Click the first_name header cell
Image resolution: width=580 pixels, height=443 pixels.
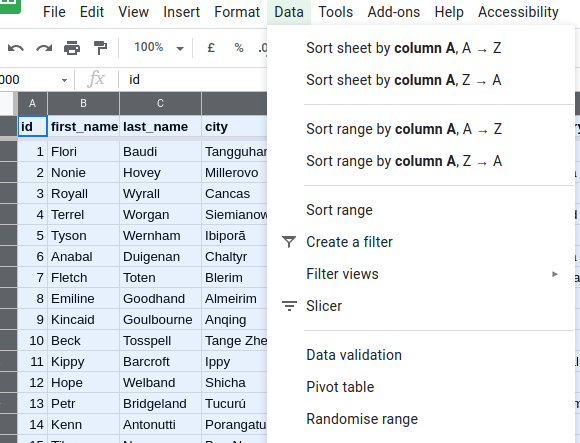[x=84, y=126]
